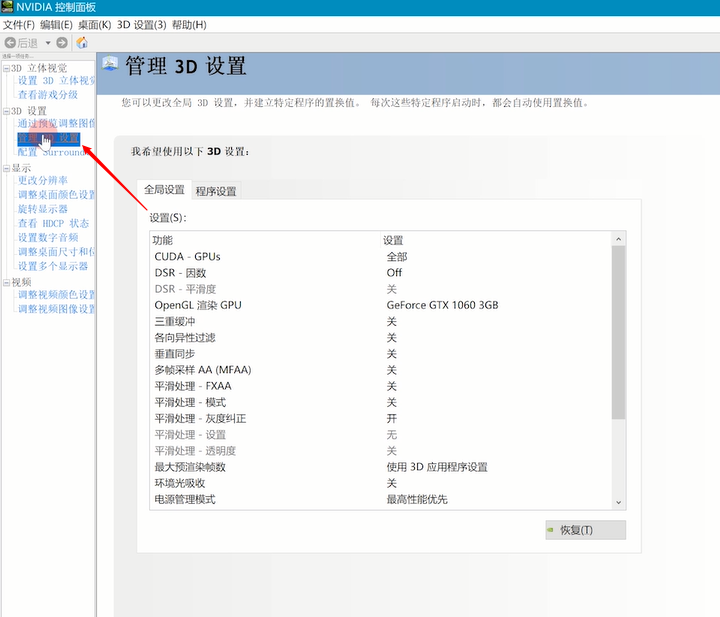Click the 管理 3D 设置 page header icon
This screenshot has width=720, height=617.
[x=110, y=63]
